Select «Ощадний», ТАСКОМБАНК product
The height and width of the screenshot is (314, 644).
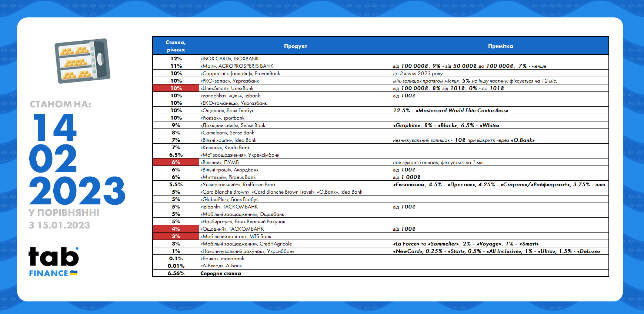pos(232,229)
